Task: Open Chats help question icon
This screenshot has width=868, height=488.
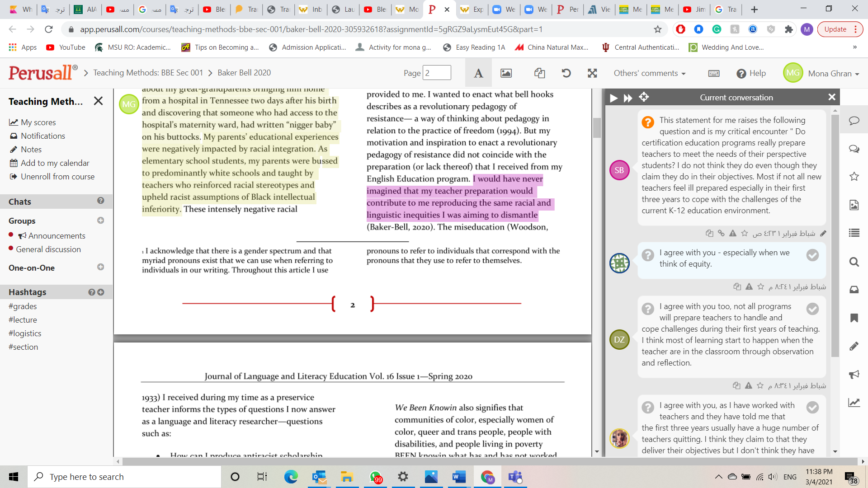Action: pos(100,201)
